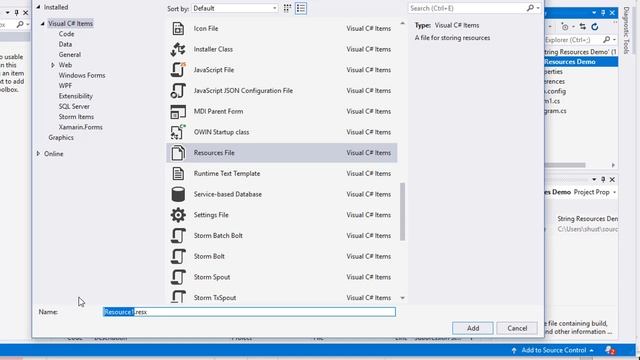The height and width of the screenshot is (360, 640).
Task: Select the Extensibility category
Action: [76, 96]
